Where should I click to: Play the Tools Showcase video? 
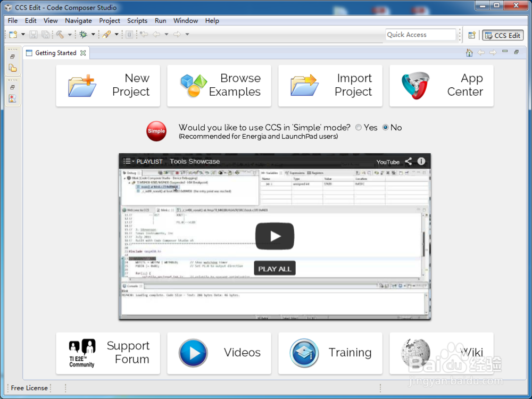[275, 236]
